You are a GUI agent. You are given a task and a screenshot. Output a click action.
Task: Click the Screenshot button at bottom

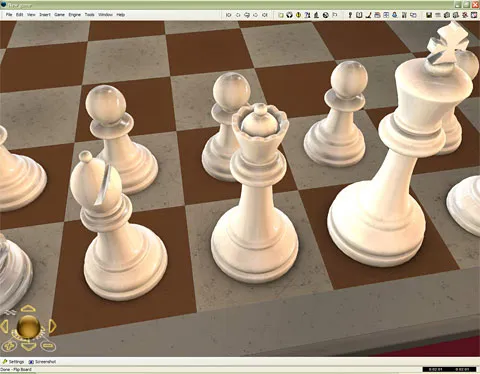[x=42, y=362]
